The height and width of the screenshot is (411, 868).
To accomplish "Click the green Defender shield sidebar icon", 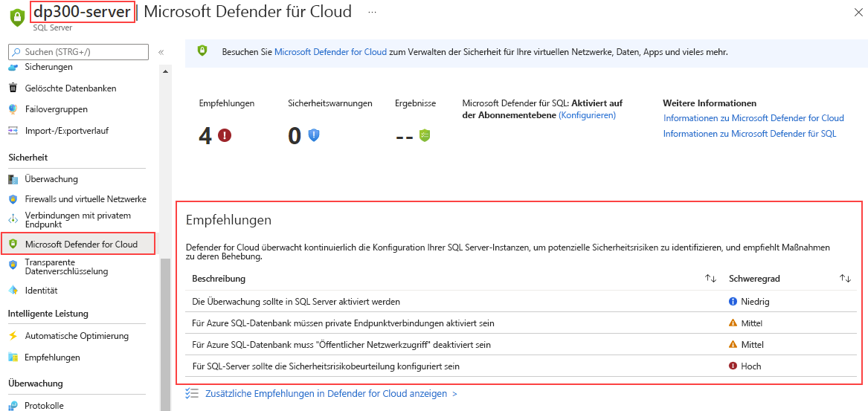I will pyautogui.click(x=13, y=243).
